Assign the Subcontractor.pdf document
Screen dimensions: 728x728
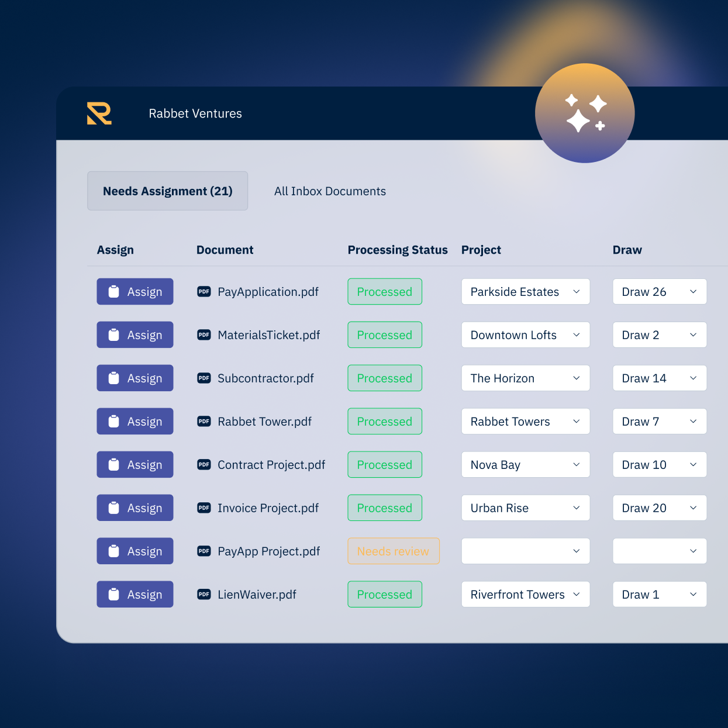coord(135,378)
